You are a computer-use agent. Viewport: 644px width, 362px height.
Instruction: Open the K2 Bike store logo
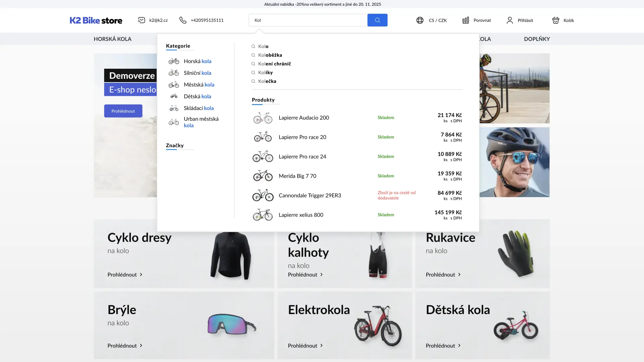click(x=96, y=20)
